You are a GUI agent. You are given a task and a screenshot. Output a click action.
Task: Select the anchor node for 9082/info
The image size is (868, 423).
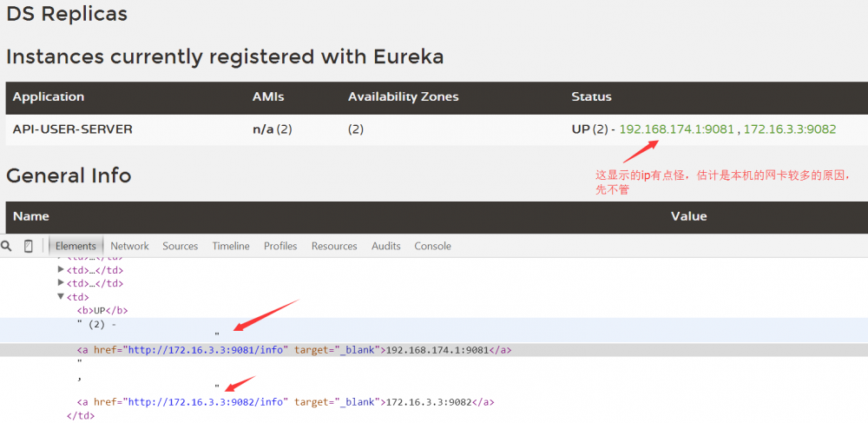(82, 402)
